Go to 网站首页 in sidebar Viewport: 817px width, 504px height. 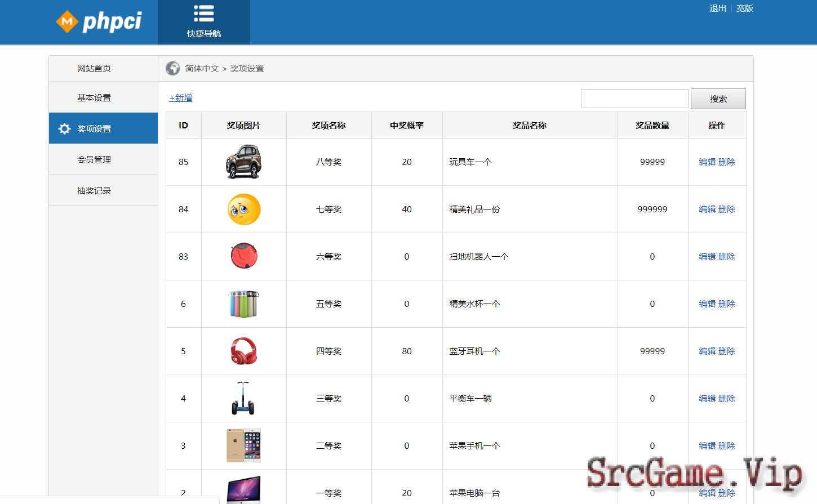[x=94, y=69]
